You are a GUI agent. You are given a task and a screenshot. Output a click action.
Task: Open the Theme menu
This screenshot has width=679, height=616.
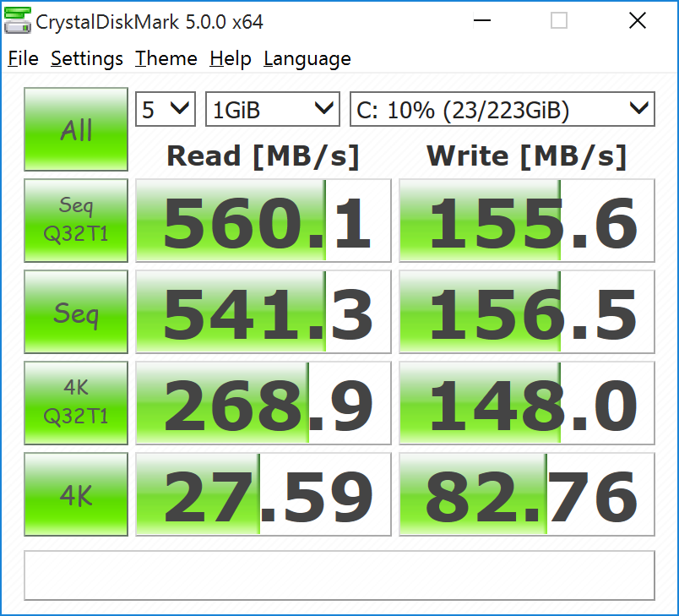pos(166,59)
